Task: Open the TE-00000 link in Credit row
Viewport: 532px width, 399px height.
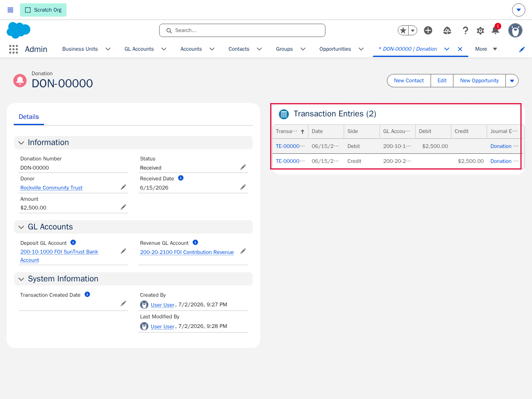Action: [290, 161]
